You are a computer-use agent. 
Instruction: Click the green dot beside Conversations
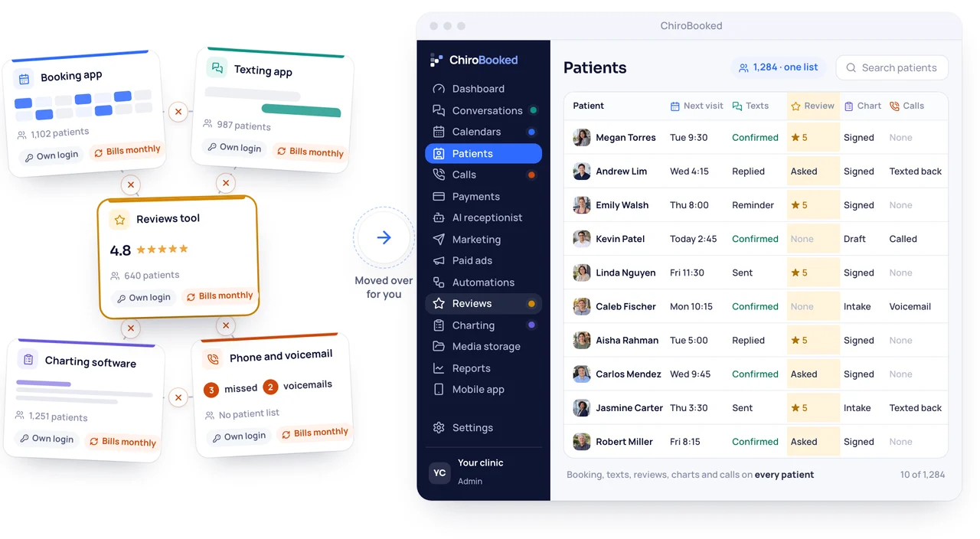coord(533,110)
